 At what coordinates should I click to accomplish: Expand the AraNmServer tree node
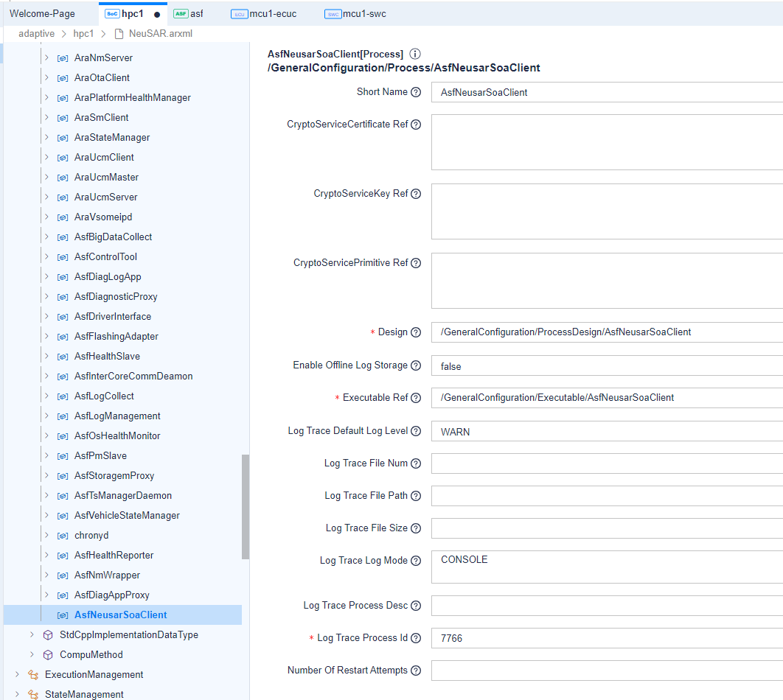point(46,58)
